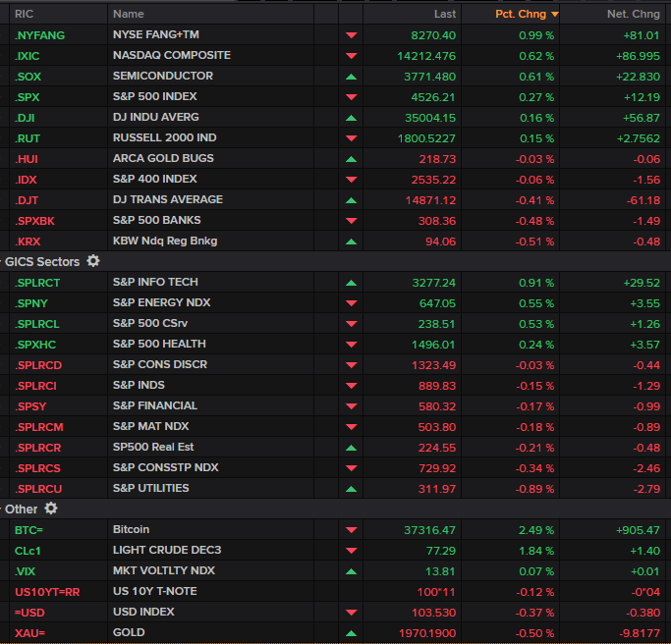Click the down arrow in LIGHT CRUDE DEC3 row
Image resolution: width=671 pixels, height=644 pixels.
pos(352,551)
